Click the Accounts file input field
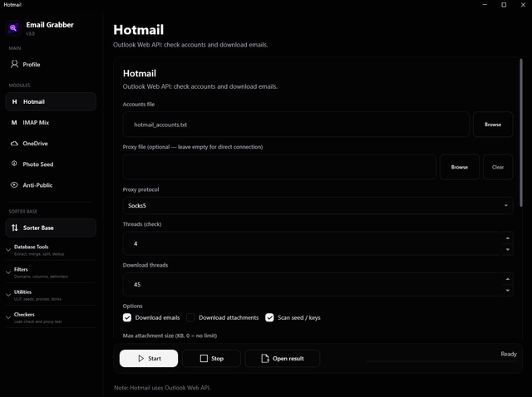Viewport: 532px width, 397px height. [296, 125]
